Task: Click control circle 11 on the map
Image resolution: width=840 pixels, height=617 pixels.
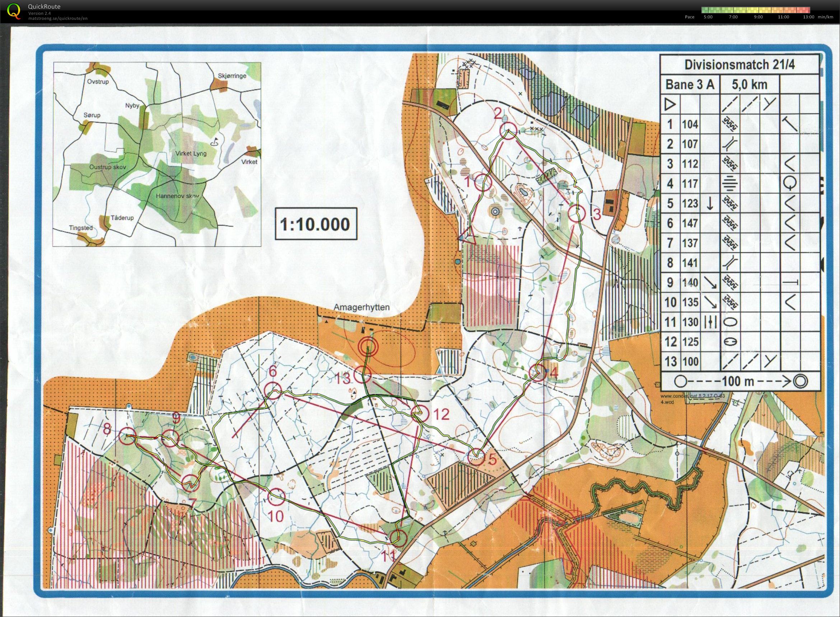Action: pyautogui.click(x=398, y=538)
